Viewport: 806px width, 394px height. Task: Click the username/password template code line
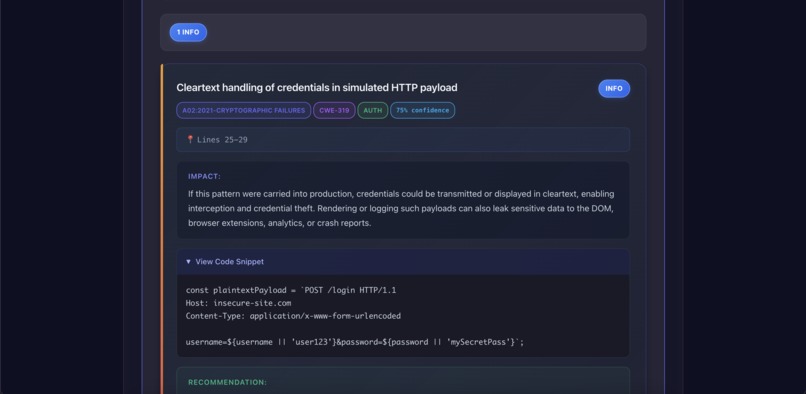[355, 342]
